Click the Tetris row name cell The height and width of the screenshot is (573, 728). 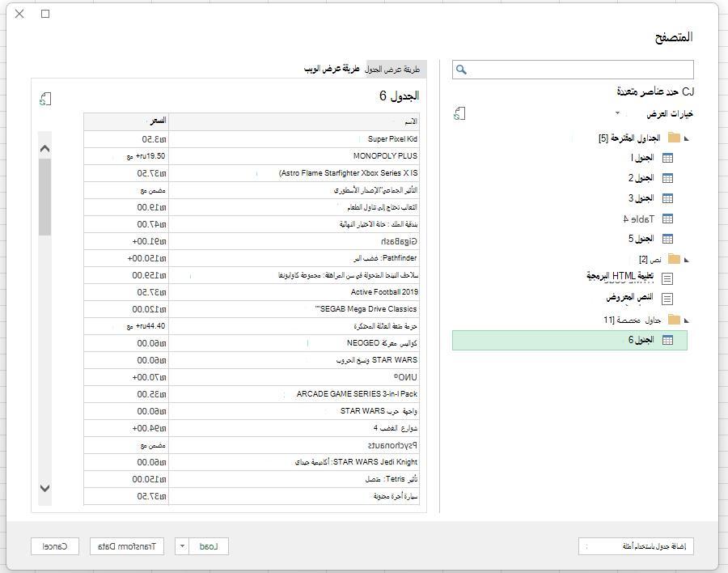(x=294, y=479)
